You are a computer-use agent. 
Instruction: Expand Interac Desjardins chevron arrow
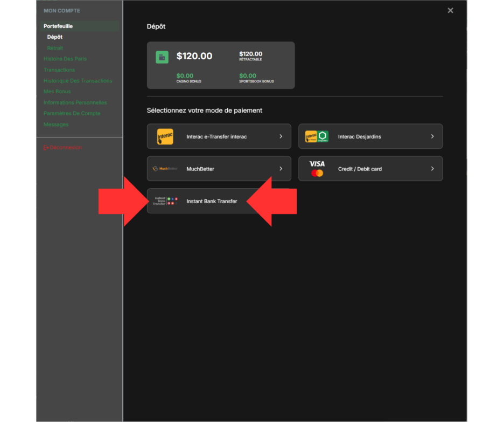coord(432,136)
